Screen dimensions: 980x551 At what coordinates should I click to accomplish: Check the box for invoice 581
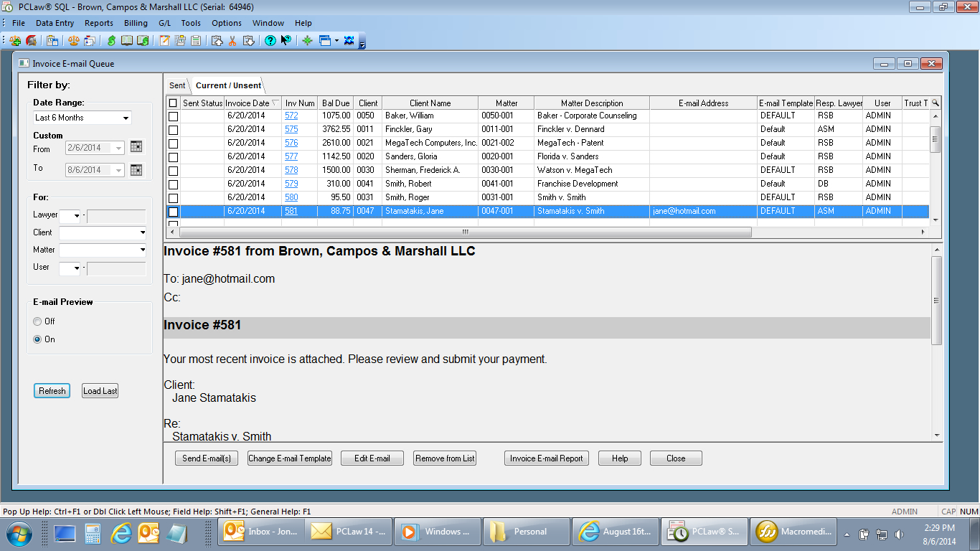coord(173,212)
